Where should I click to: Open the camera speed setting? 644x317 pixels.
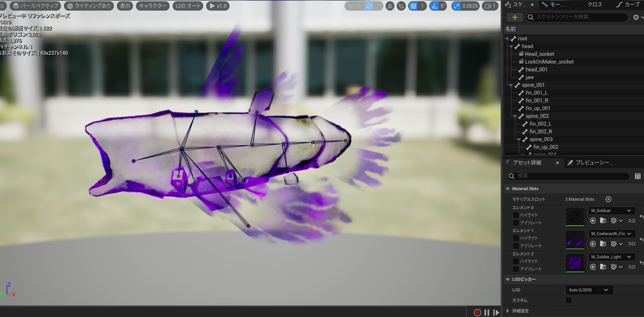pyautogui.click(x=490, y=6)
